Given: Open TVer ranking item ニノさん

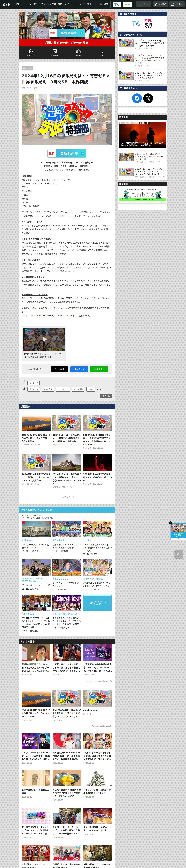Looking at the screenshot, I should 97,538.
